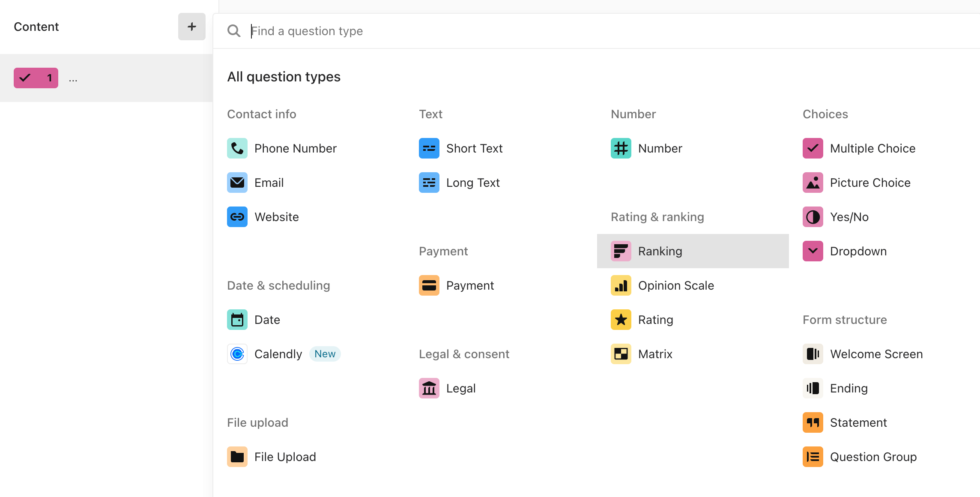Pick the Legal label
Viewport: 980px width, 497px height.
461,388
